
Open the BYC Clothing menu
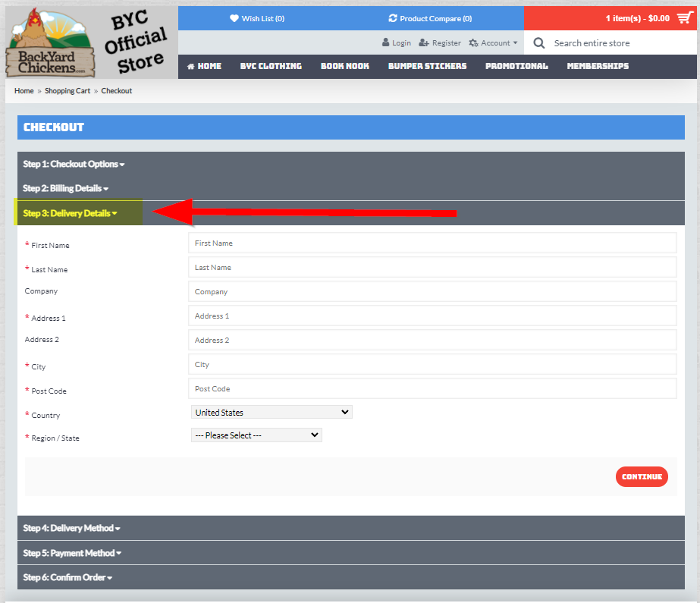(271, 66)
